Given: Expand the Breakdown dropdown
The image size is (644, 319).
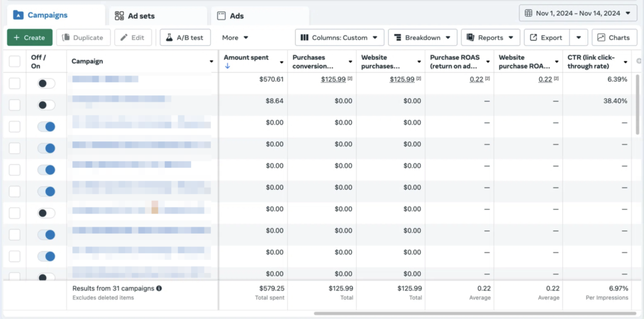Looking at the screenshot, I should 422,38.
